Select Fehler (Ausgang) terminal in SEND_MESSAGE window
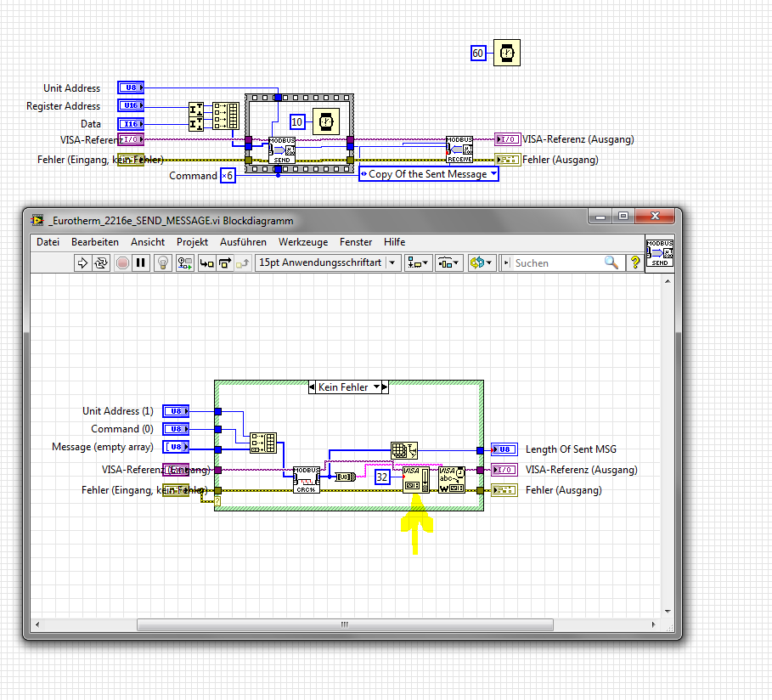772x700 pixels. 504,490
